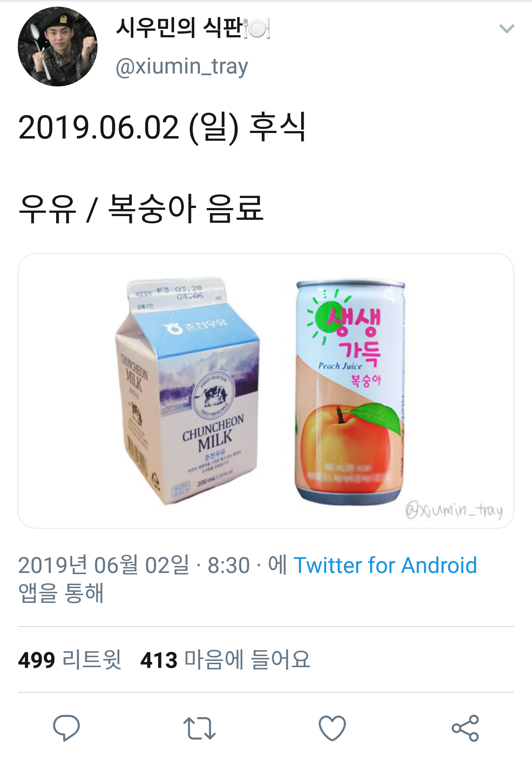View the 413 마음에 들어요 list
The width and height of the screenshot is (532, 761).
[225, 660]
